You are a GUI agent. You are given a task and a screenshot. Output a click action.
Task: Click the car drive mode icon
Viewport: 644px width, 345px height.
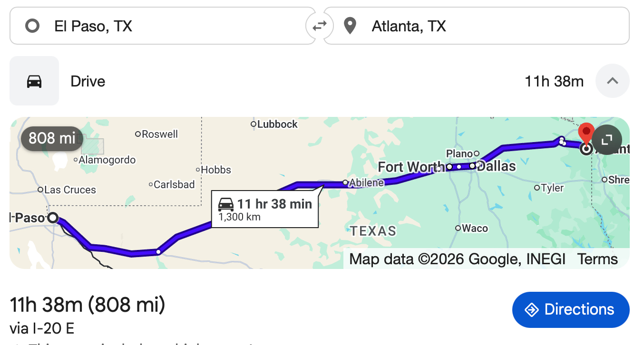[x=34, y=81]
